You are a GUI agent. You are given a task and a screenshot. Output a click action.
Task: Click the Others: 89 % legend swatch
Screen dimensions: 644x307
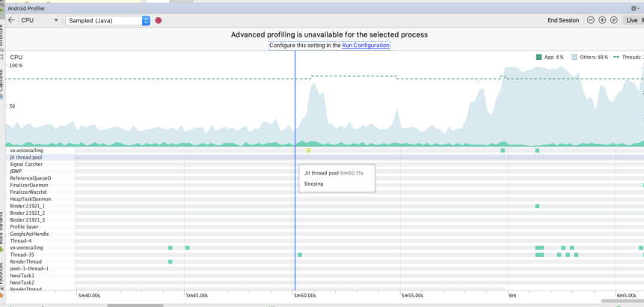click(574, 57)
